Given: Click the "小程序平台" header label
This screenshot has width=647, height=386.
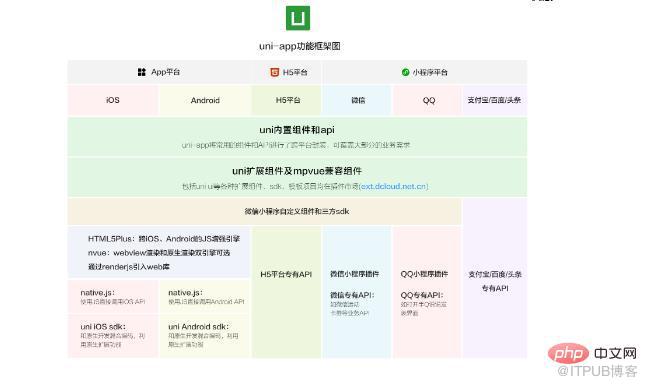Looking at the screenshot, I should click(430, 72).
